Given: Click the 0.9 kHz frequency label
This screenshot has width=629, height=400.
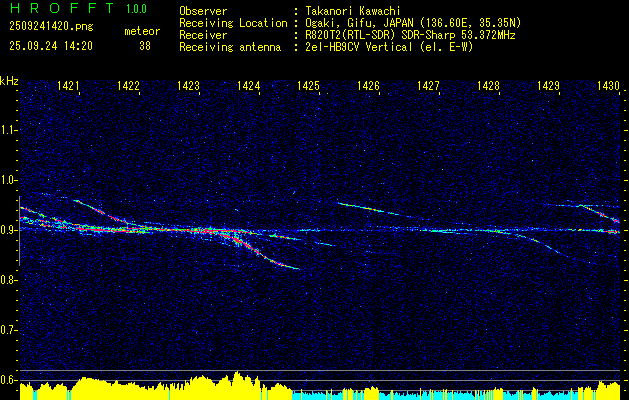Looking at the screenshot, I should 8,230.
